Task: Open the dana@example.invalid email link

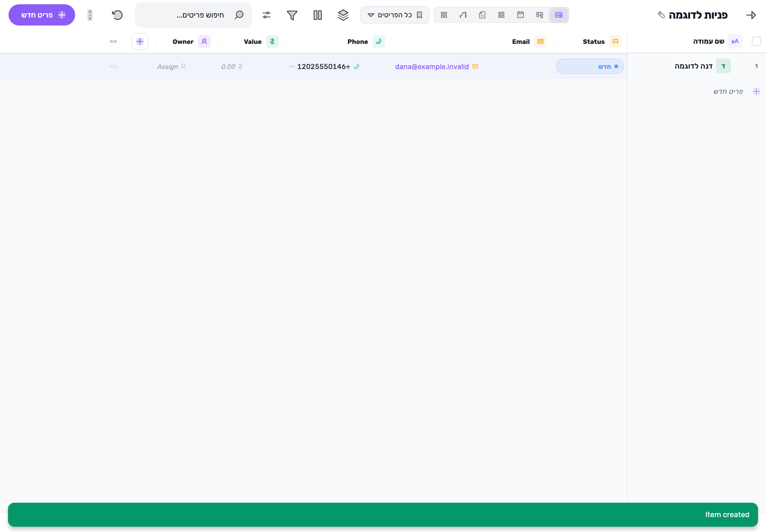Action: click(x=432, y=67)
